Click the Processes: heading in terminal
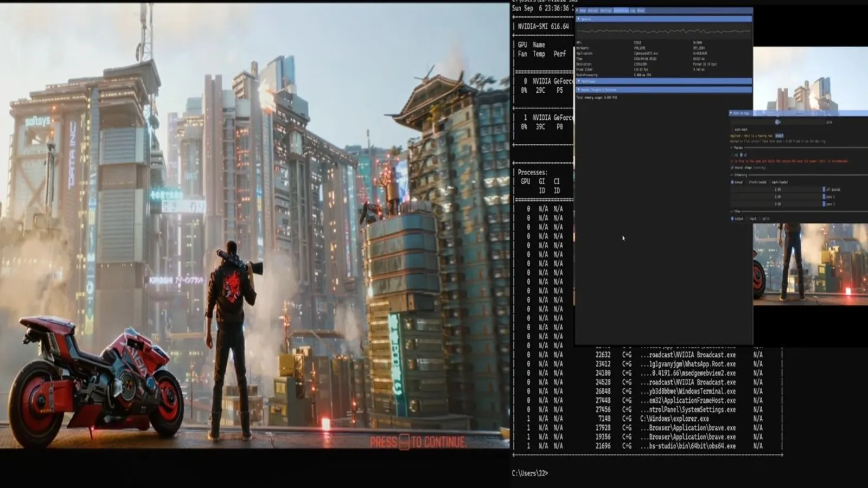 532,172
